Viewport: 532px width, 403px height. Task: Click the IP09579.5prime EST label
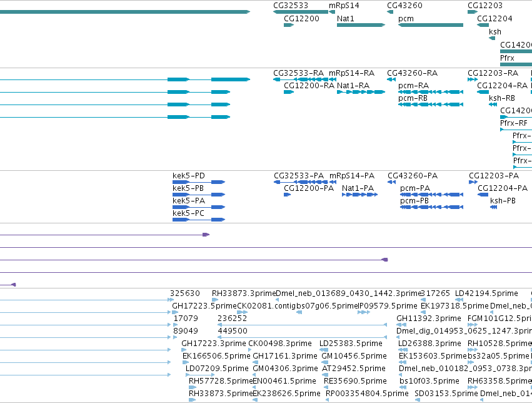coord(388,306)
